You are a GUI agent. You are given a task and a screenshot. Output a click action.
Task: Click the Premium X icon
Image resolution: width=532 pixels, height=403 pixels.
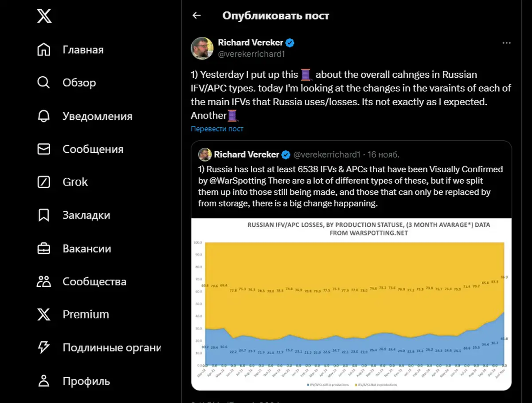pos(44,314)
